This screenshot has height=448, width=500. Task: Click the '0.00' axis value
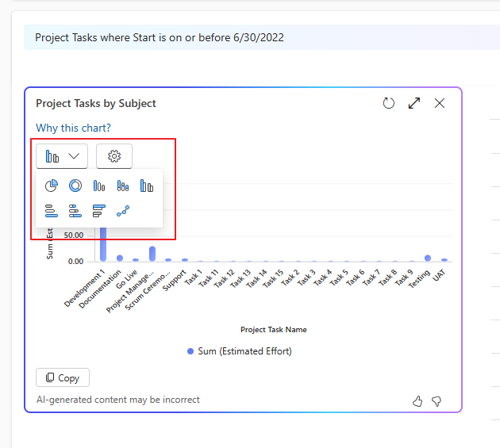pyautogui.click(x=75, y=262)
